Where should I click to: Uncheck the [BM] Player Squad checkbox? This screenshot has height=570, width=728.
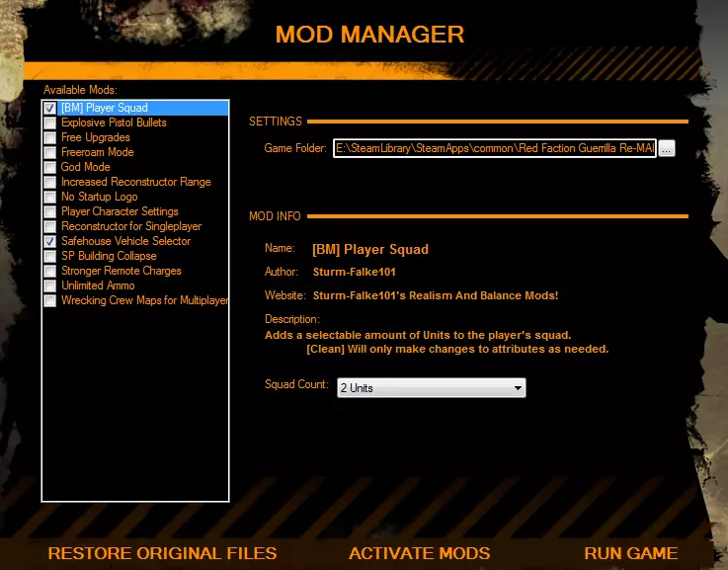pyautogui.click(x=50, y=108)
